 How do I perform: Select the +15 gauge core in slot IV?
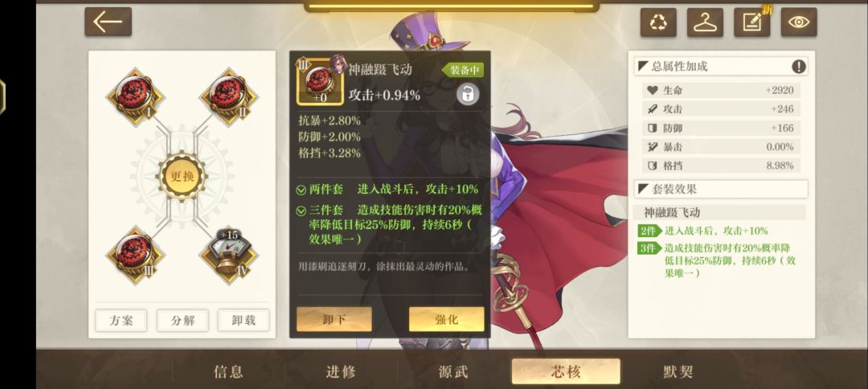tap(228, 255)
